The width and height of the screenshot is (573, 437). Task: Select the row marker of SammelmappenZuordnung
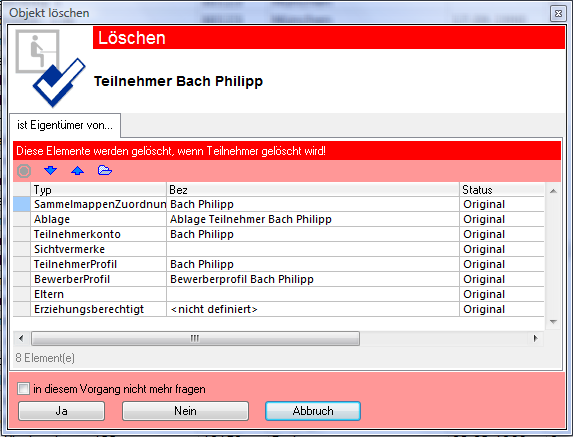click(22, 204)
